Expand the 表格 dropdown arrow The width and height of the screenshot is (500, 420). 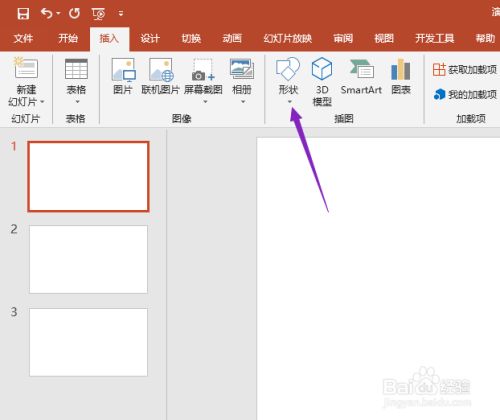[77, 102]
